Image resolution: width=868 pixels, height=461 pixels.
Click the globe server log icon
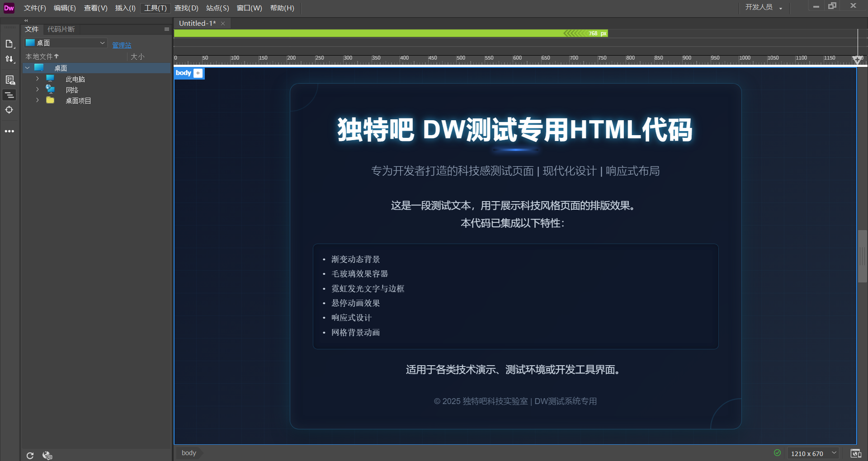pos(47,455)
